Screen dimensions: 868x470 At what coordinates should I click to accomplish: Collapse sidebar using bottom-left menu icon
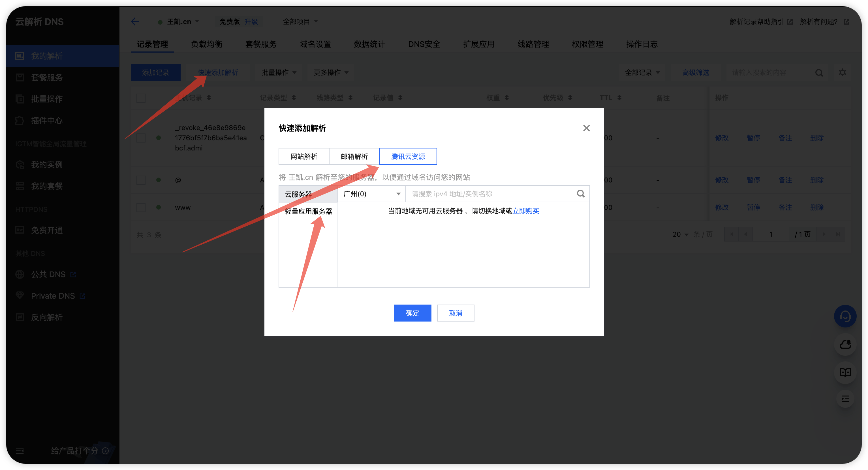click(20, 450)
